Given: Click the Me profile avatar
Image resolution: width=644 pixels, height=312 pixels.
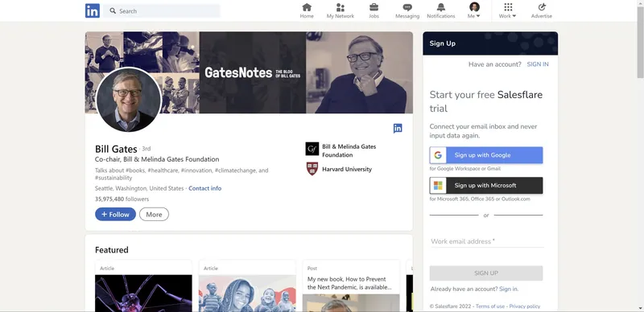Looking at the screenshot, I should point(474,7).
